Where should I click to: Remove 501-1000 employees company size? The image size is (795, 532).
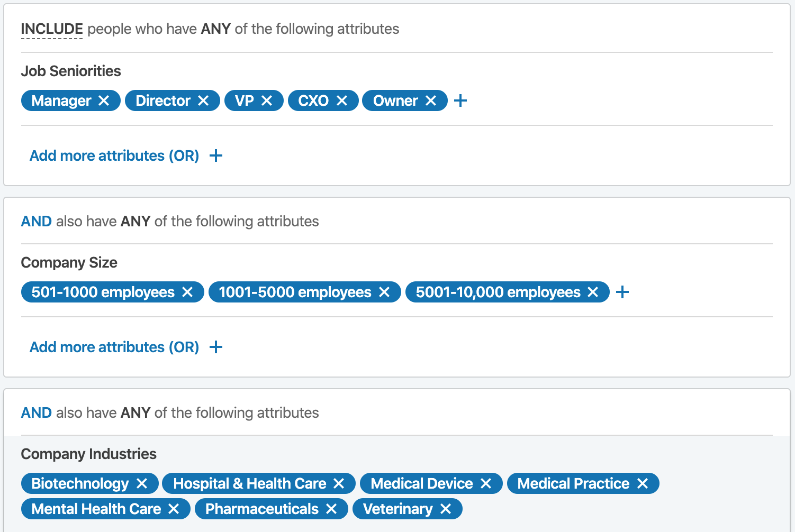coord(187,292)
